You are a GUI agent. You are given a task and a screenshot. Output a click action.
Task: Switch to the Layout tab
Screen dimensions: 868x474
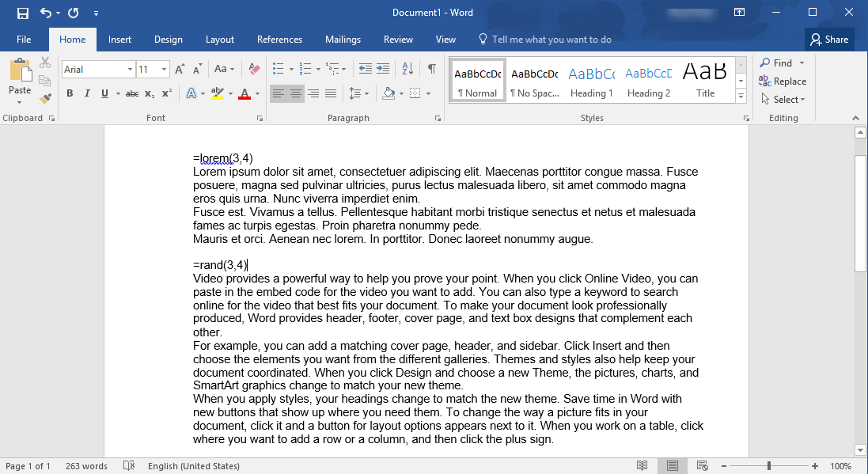pos(220,40)
